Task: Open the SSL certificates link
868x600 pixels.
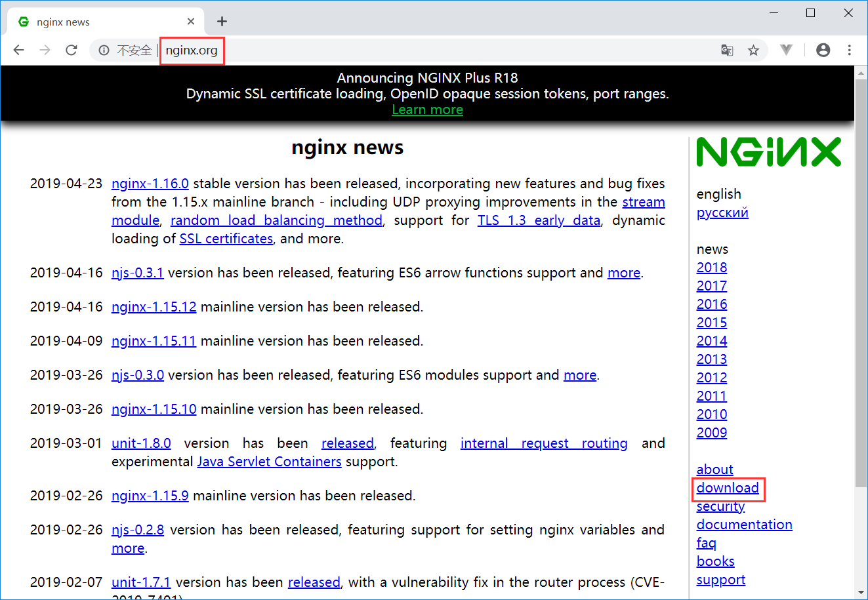Action: click(226, 239)
